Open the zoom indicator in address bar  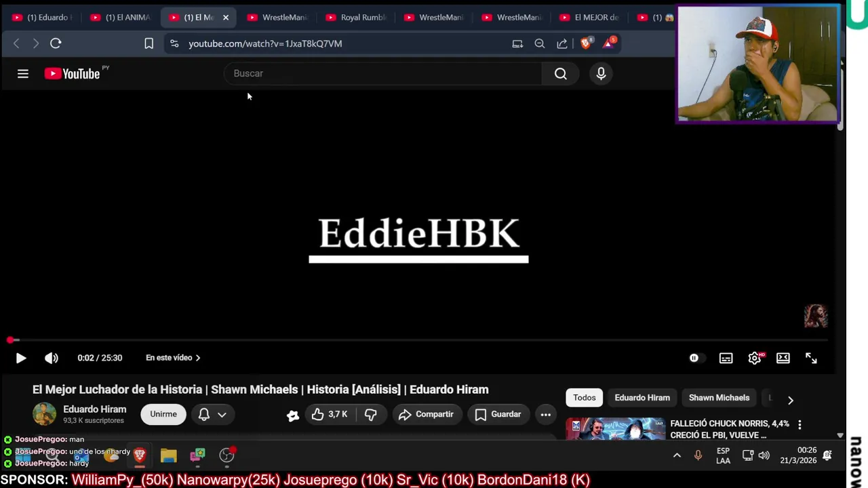(540, 43)
